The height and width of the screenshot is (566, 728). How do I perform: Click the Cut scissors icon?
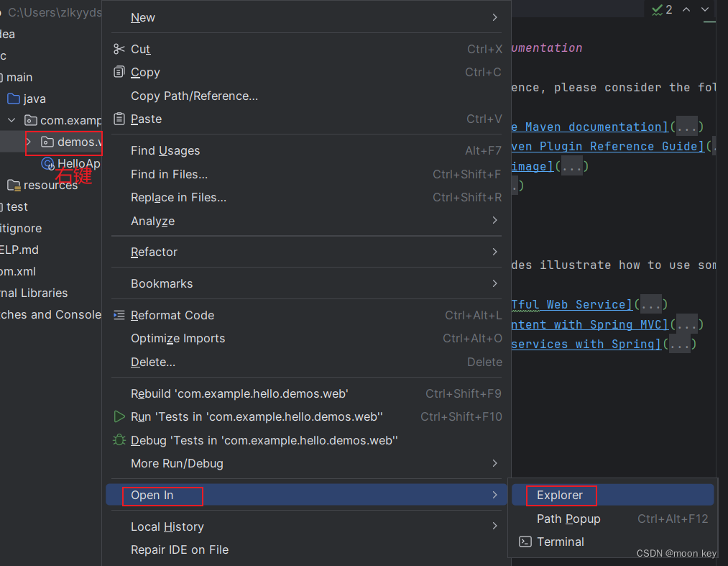[x=119, y=49]
